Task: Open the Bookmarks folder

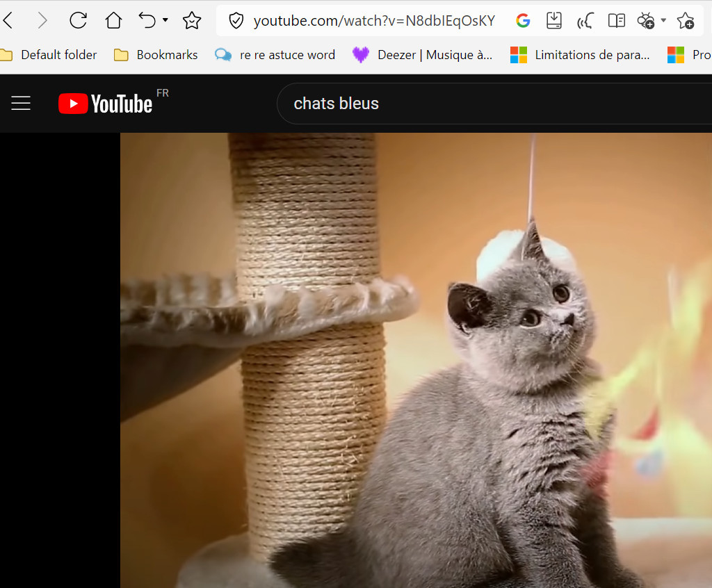Action: (156, 55)
